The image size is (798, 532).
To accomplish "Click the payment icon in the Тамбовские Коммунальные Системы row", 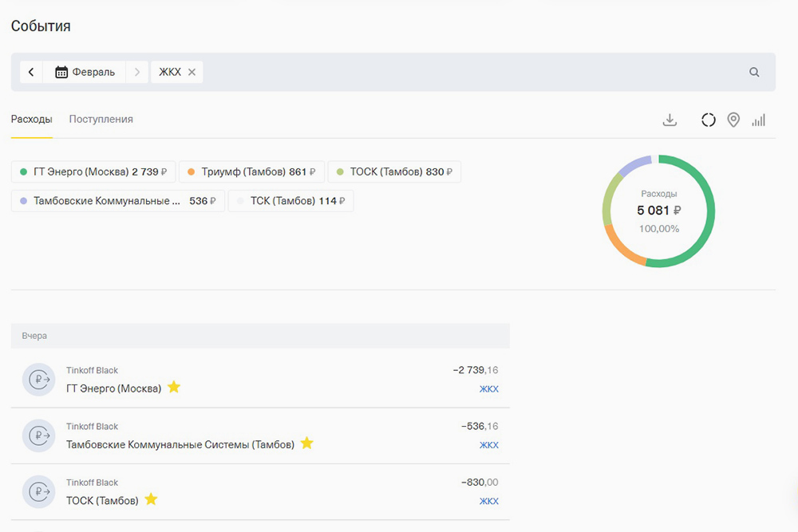I will 38,435.
